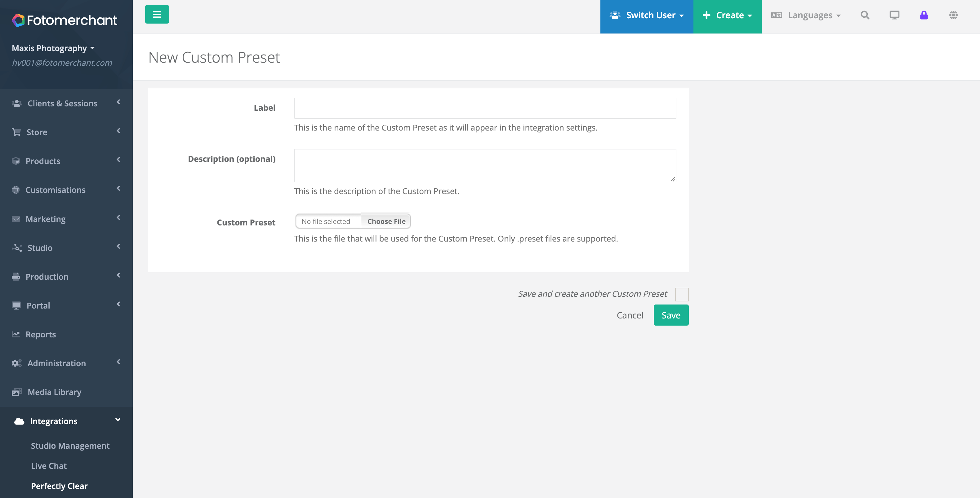
Task: Click the Cancel link
Action: pos(630,315)
